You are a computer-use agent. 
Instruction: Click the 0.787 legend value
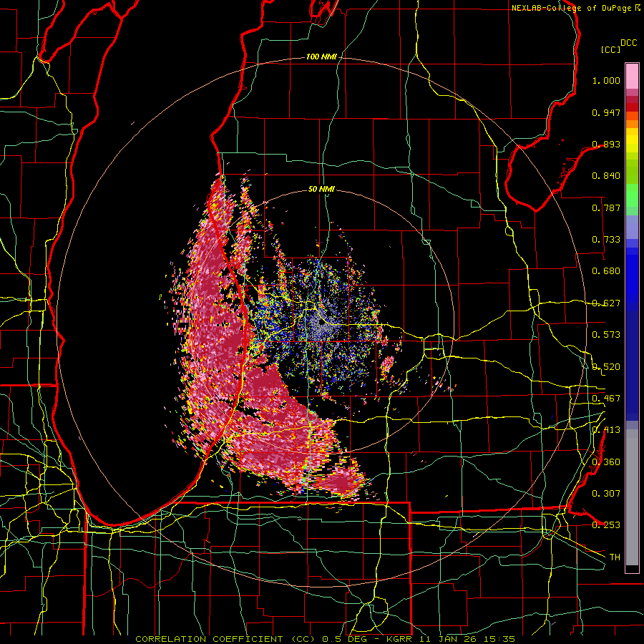(x=606, y=208)
